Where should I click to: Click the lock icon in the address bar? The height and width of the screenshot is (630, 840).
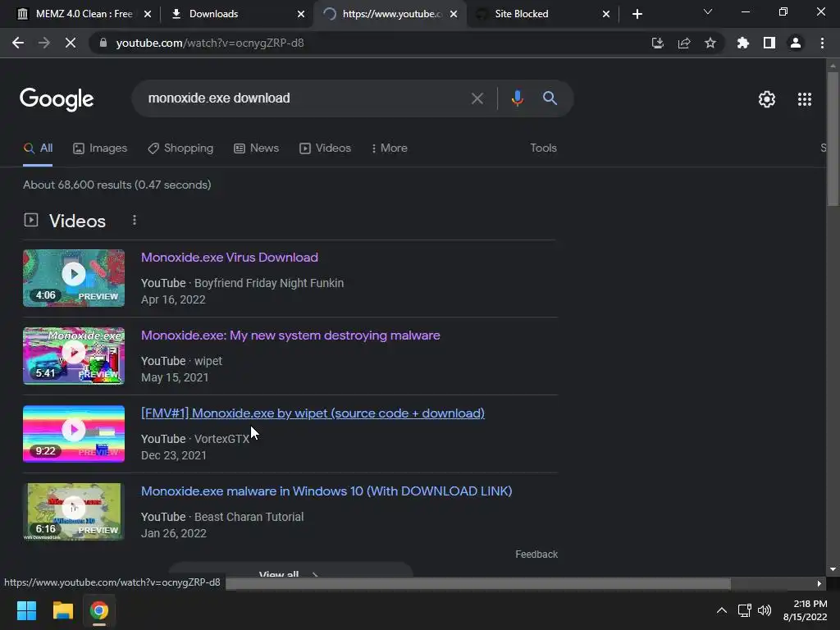[x=103, y=43]
